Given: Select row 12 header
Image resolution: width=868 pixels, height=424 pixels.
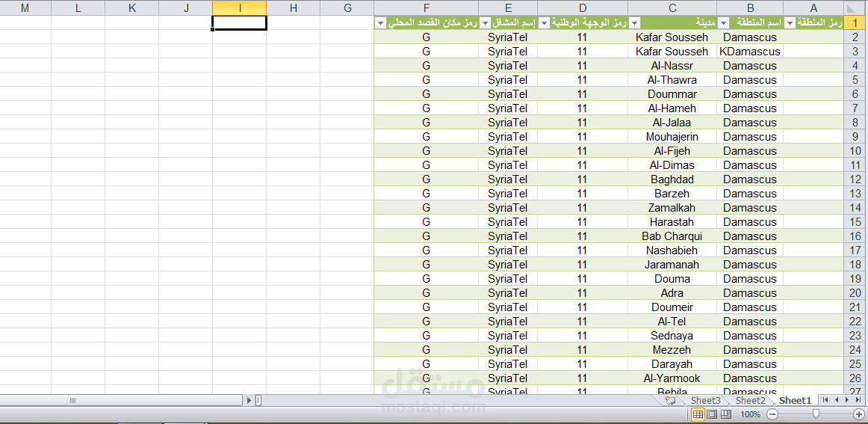Looking at the screenshot, I should [x=855, y=179].
